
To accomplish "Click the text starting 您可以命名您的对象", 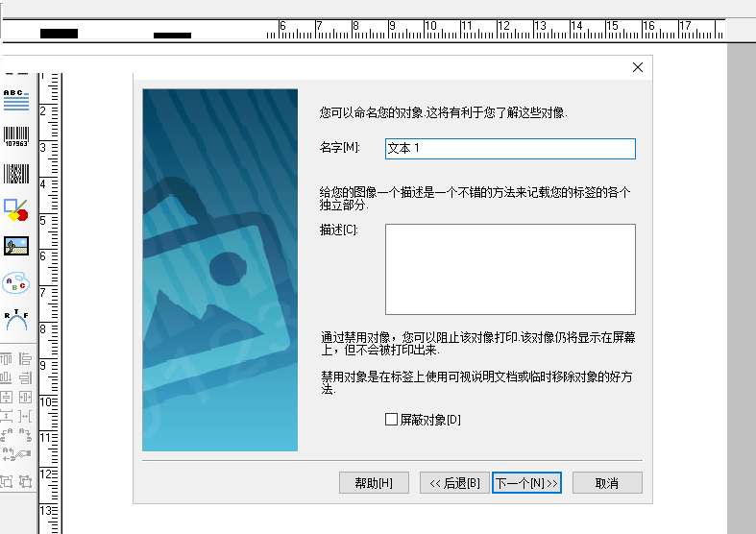I will pos(443,112).
